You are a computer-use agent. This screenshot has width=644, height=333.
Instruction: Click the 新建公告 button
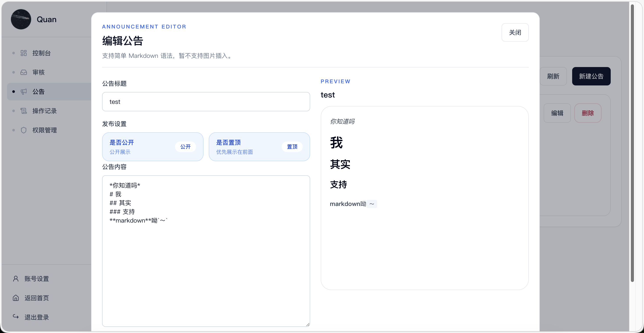(x=591, y=76)
